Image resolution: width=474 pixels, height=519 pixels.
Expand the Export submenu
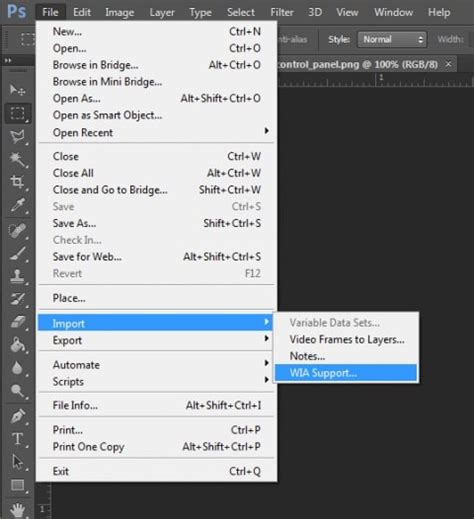(x=156, y=340)
